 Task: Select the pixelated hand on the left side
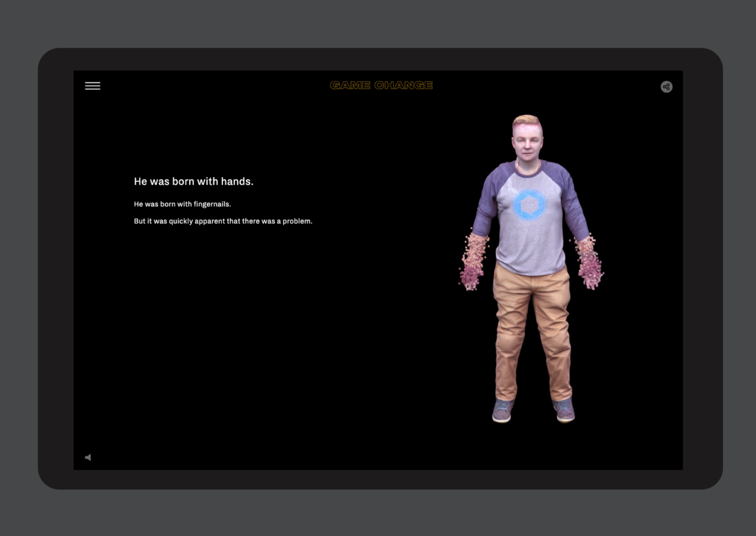[472, 262]
